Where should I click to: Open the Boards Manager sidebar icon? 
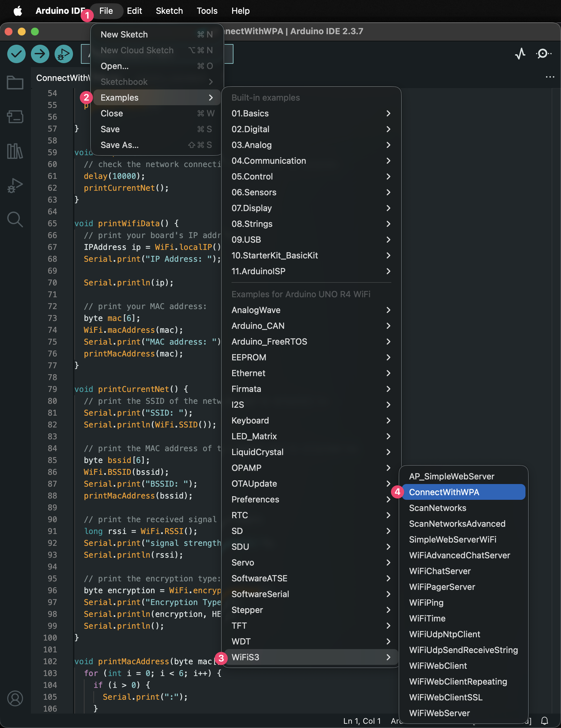pyautogui.click(x=15, y=117)
